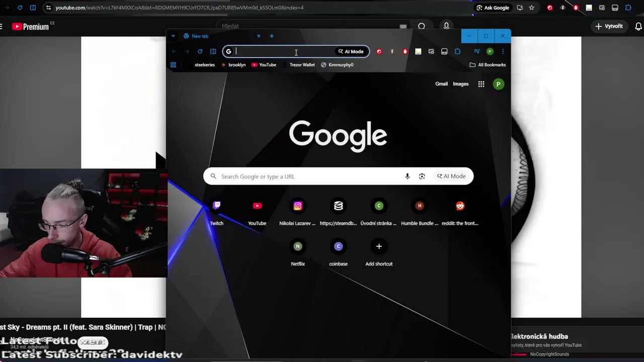Click the Search Google or type a URL box
Viewport: 644px width, 362px height.
(x=338, y=176)
